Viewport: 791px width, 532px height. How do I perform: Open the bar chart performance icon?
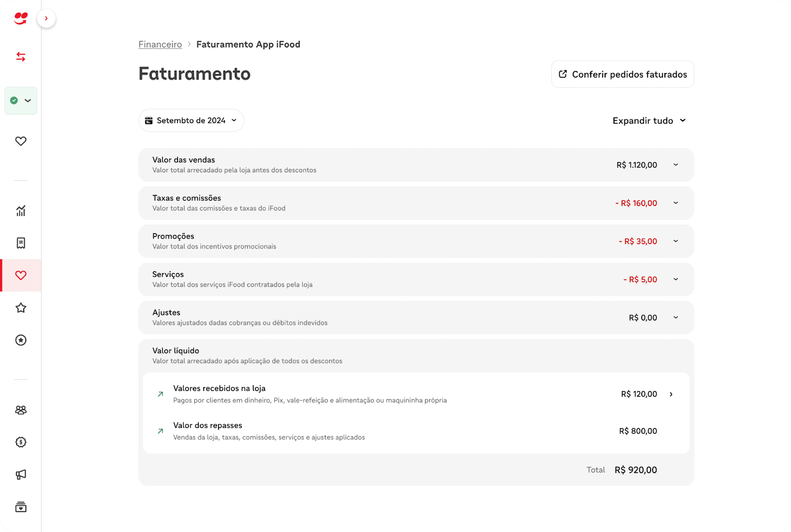21,211
